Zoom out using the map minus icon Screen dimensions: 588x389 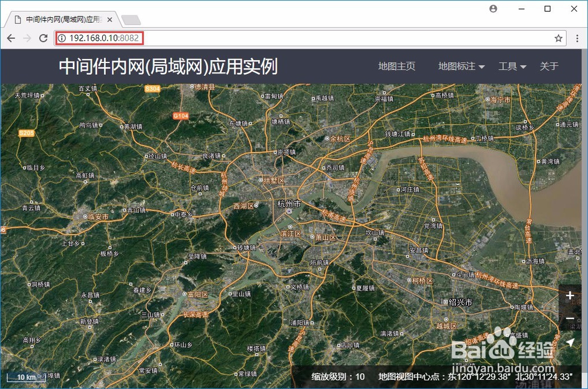click(x=570, y=318)
